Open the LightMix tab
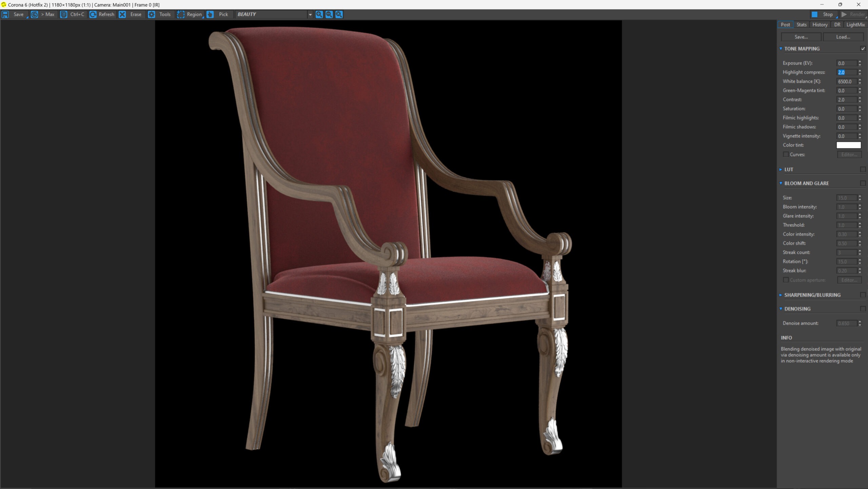Image resolution: width=868 pixels, height=489 pixels. [x=855, y=24]
